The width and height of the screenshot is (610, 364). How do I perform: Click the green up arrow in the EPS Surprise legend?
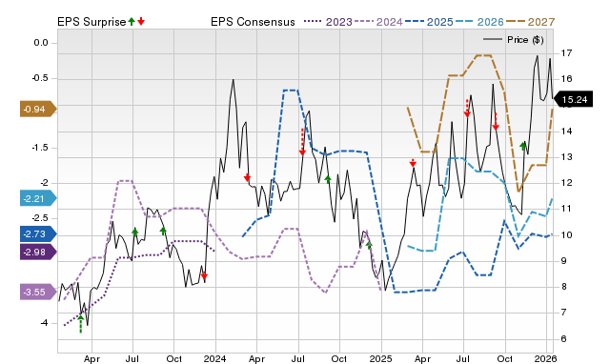132,21
